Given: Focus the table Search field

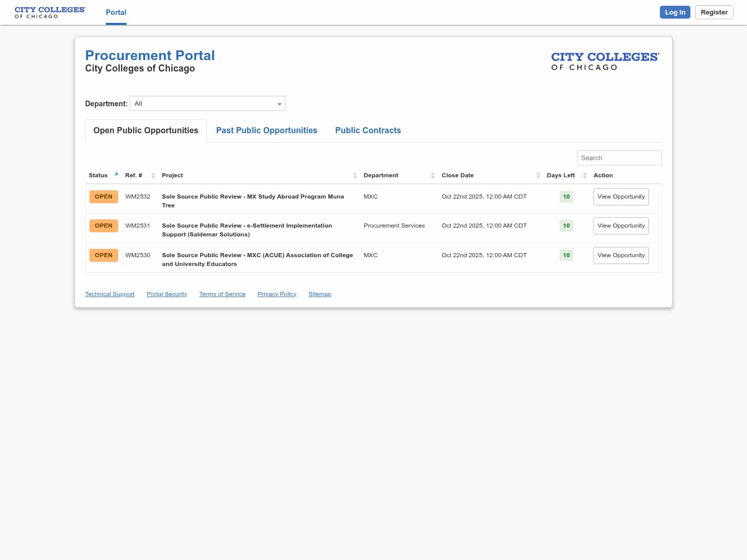Looking at the screenshot, I should coord(619,158).
